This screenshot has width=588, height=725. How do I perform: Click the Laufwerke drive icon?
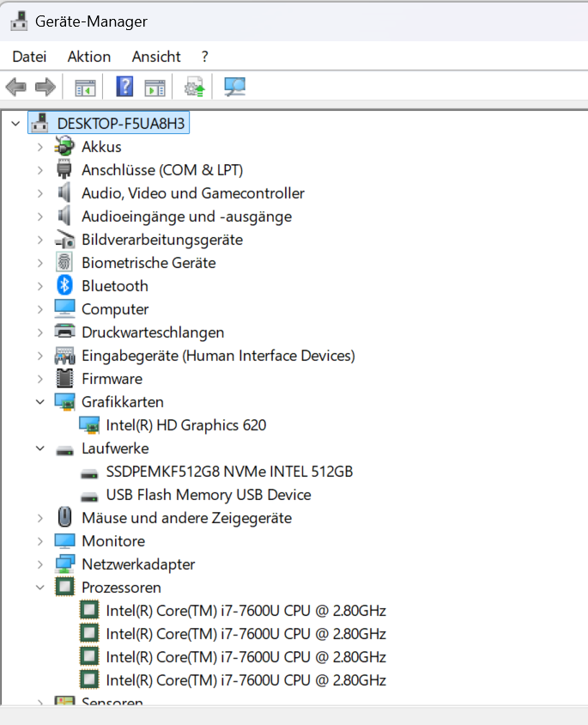tap(64, 450)
